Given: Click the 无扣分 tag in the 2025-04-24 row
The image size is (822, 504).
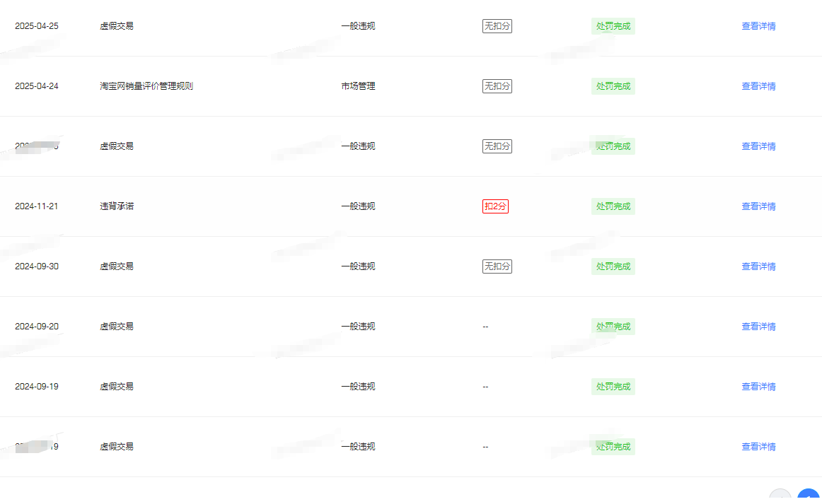Looking at the screenshot, I should point(497,86).
